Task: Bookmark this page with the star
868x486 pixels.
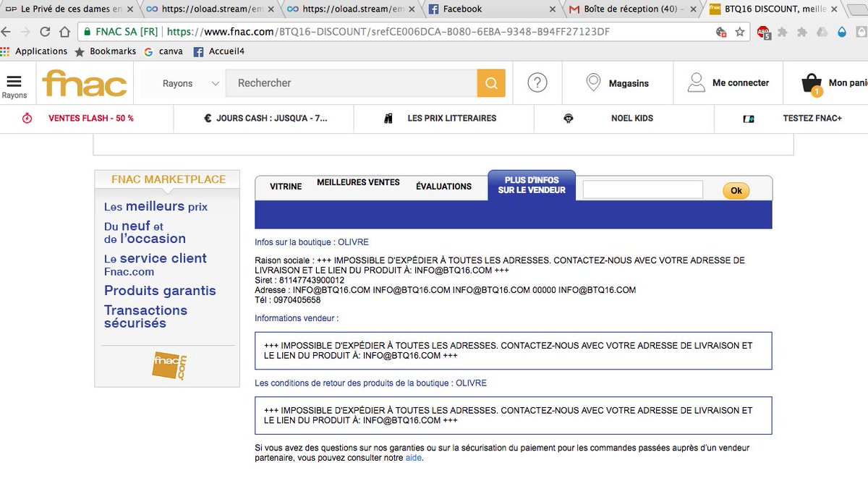Action: click(x=740, y=32)
